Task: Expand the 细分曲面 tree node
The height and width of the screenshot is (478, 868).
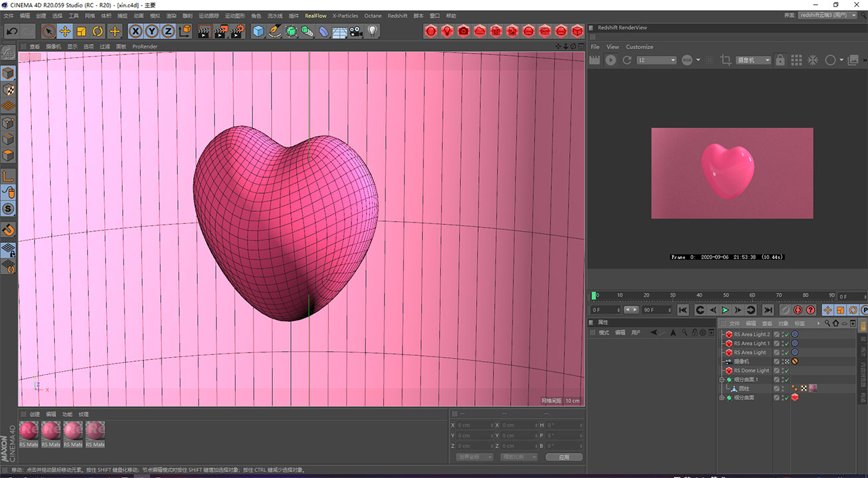Action: click(x=722, y=398)
